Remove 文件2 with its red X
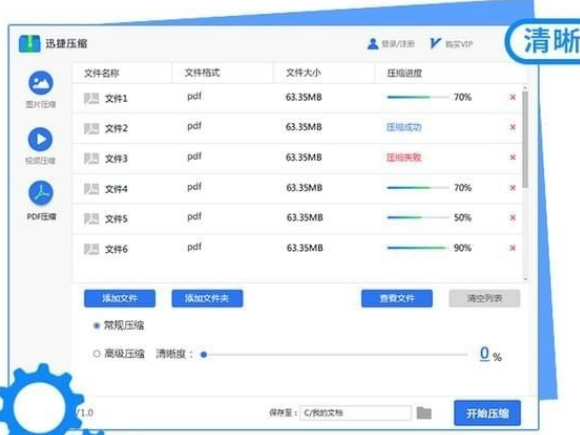 513,127
